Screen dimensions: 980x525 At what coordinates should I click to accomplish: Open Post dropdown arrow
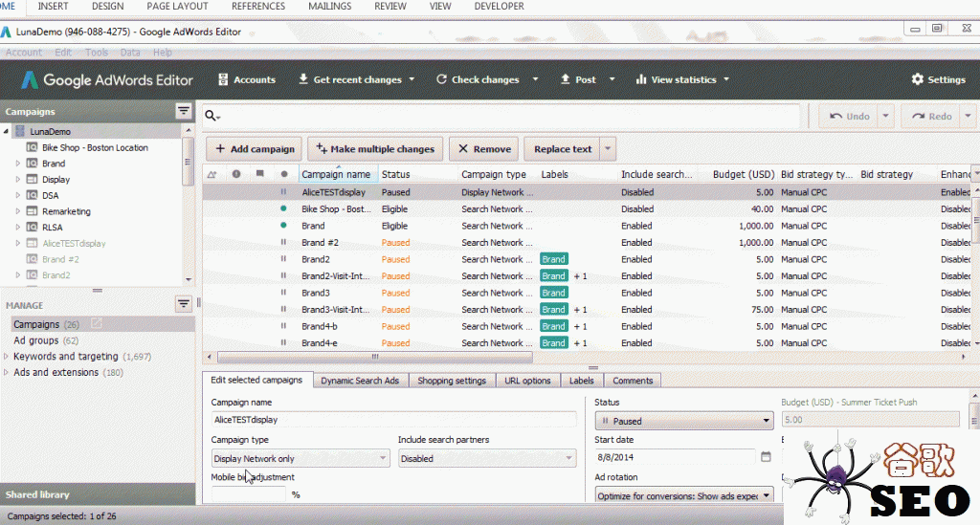(612, 79)
